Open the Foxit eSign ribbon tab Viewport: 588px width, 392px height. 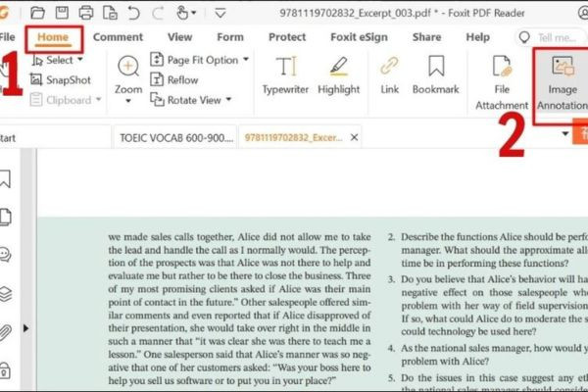coord(359,37)
